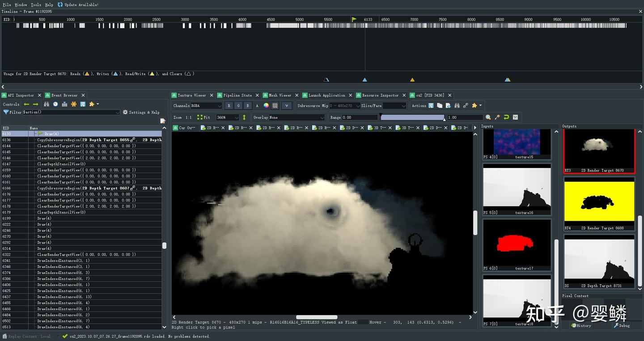Toggle the gamma display button after checkerboard
The width and height of the screenshot is (644, 341).
pos(287,106)
